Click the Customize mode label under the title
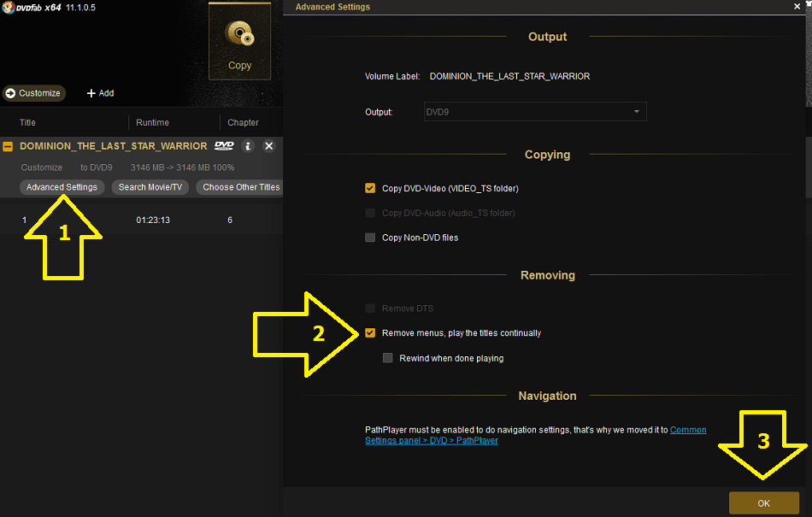Screen dimensions: 812x517 pos(41,167)
